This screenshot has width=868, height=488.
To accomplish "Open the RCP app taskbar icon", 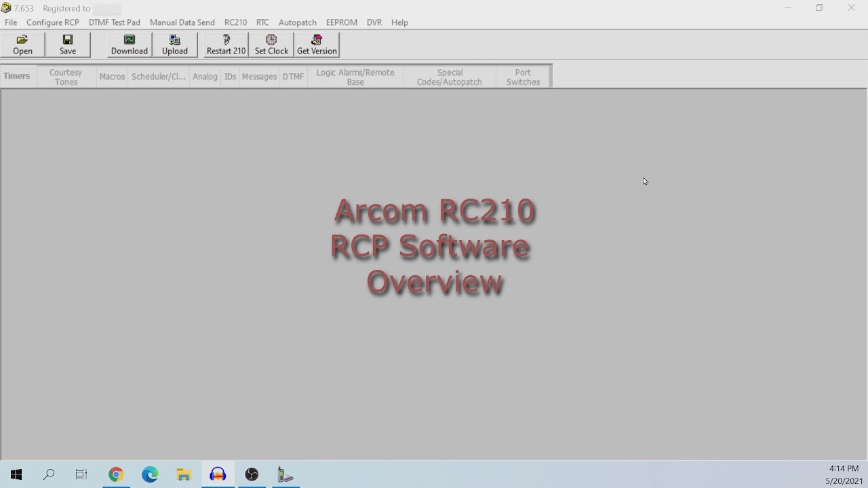I will tap(285, 474).
